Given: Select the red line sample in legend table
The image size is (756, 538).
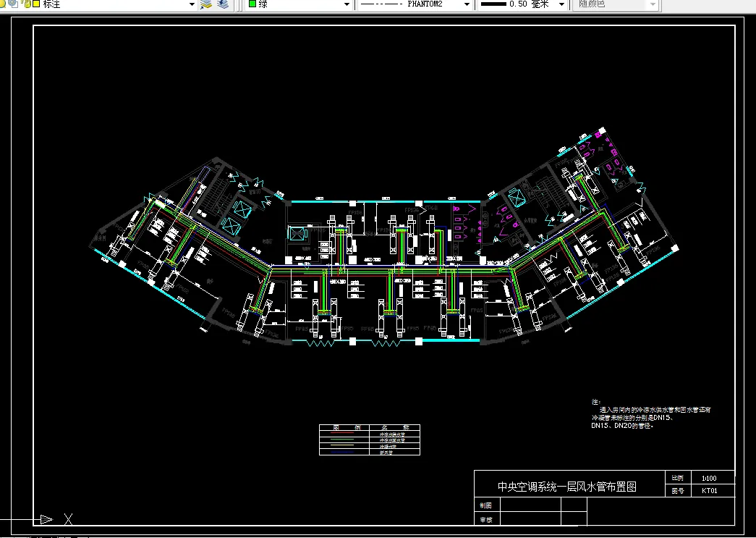Looking at the screenshot, I should [341, 434].
